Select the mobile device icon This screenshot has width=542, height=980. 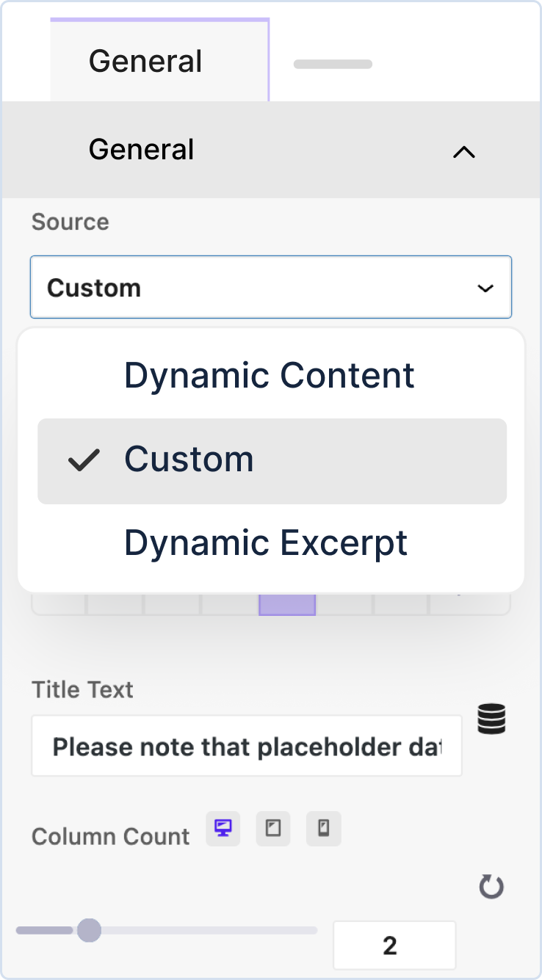coord(323,829)
